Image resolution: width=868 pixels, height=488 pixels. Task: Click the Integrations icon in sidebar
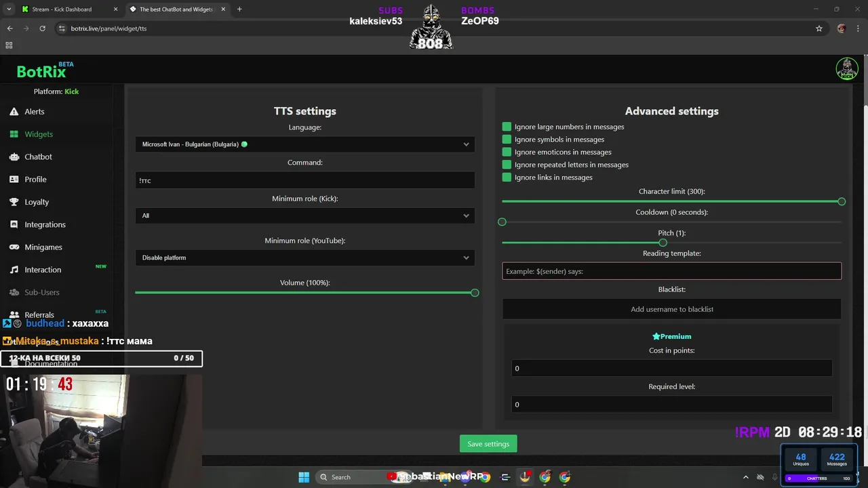coord(14,224)
